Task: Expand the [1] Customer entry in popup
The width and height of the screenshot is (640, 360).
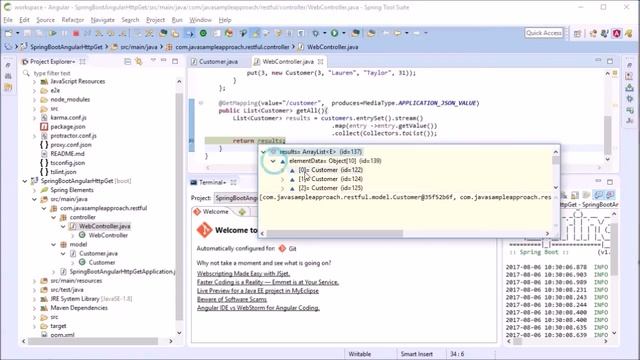Action: [282, 179]
